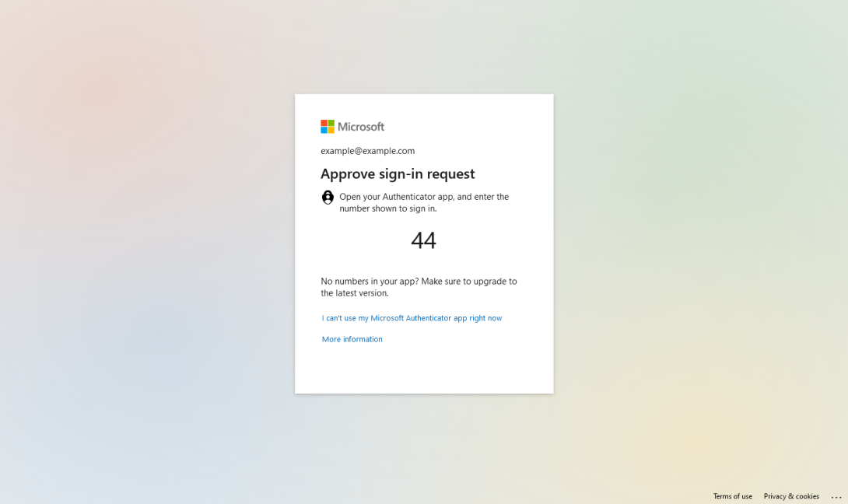Open "I can't use my Microsoft Authenticator app" link
This screenshot has height=504, width=848.
[412, 318]
